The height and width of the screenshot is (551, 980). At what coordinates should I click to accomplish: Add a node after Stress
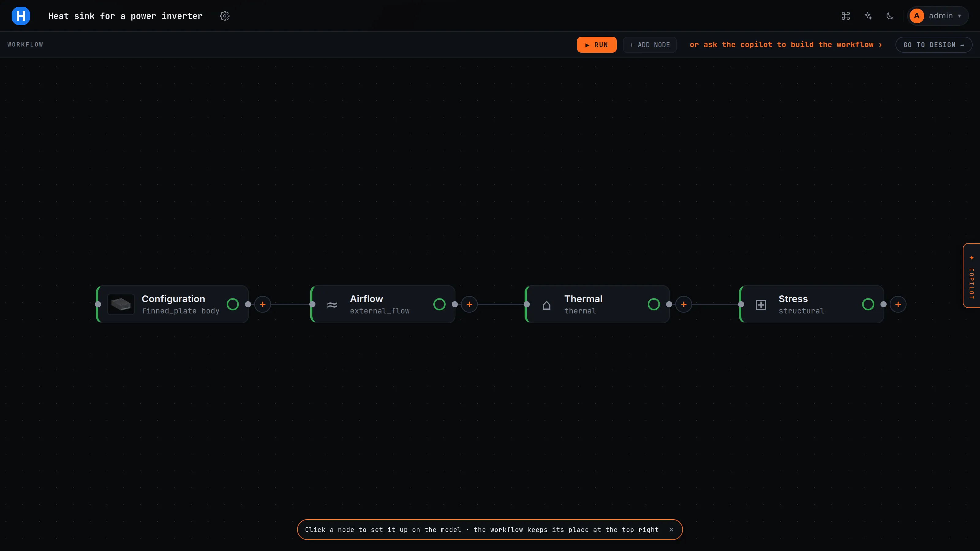(898, 304)
